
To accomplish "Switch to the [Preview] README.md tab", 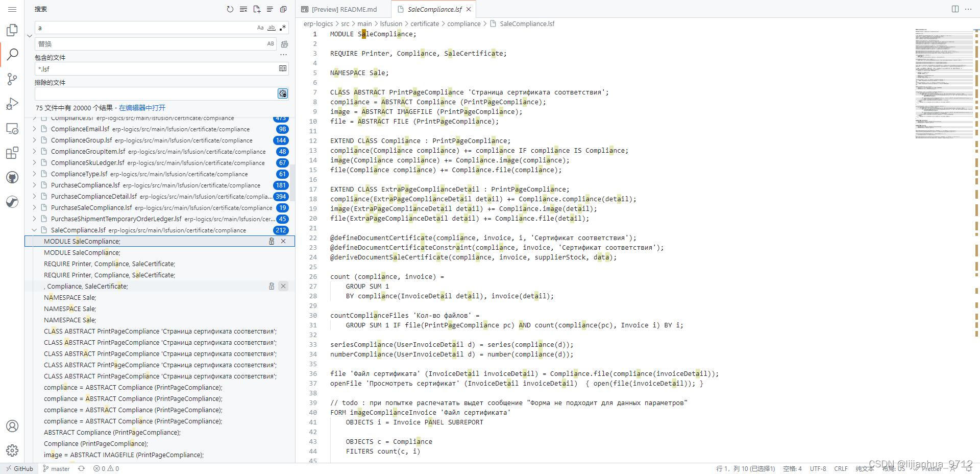I will click(x=343, y=9).
